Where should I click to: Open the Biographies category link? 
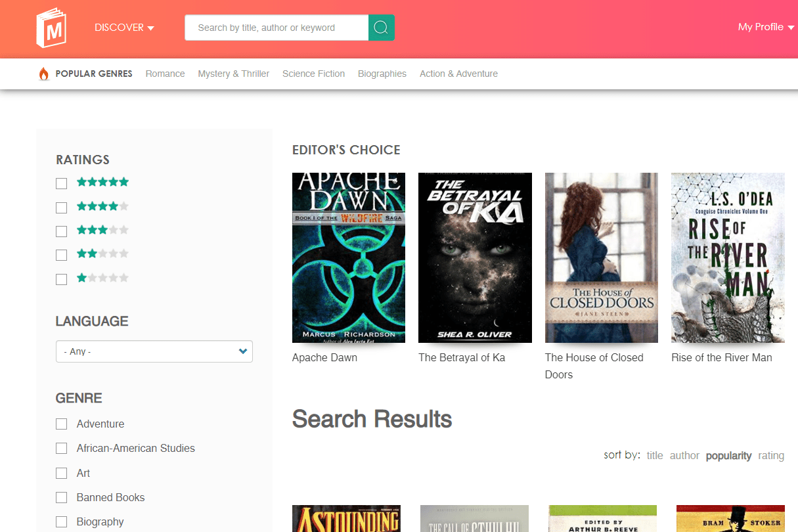click(382, 74)
